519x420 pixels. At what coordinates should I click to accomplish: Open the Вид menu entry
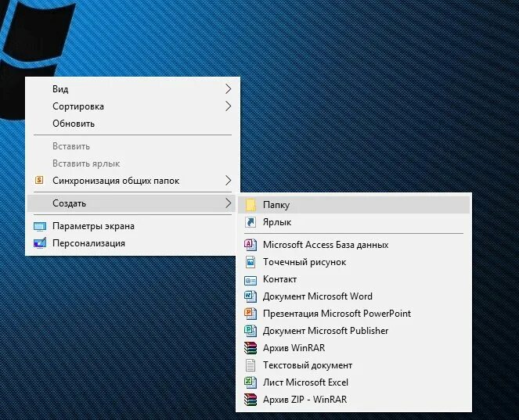pyautogui.click(x=132, y=89)
